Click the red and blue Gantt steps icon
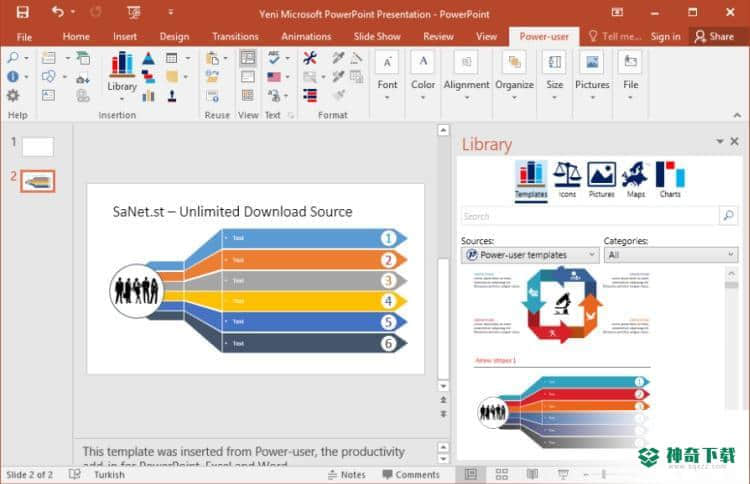The height and width of the screenshot is (484, 750). 149,77
